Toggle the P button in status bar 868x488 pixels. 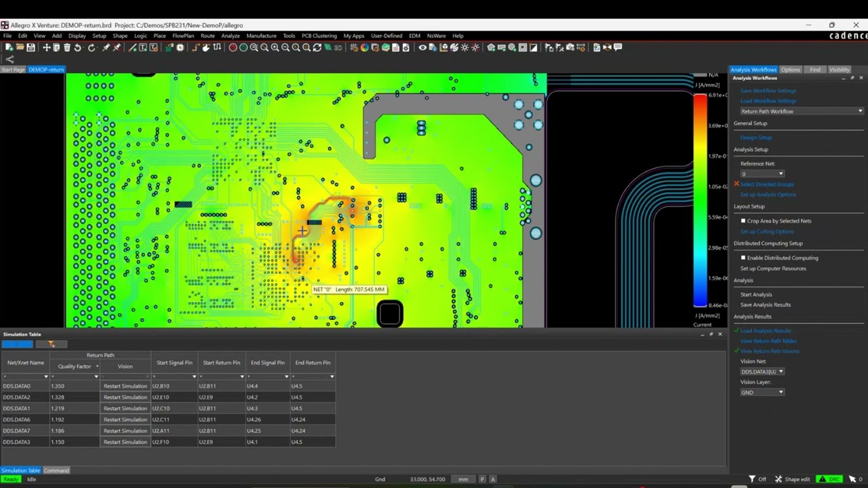click(482, 479)
